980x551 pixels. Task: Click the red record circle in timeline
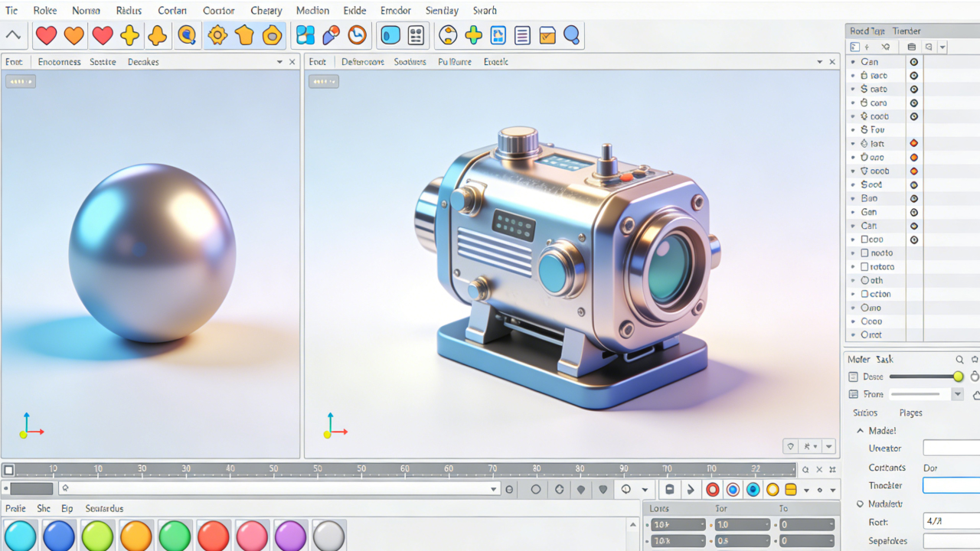point(712,490)
